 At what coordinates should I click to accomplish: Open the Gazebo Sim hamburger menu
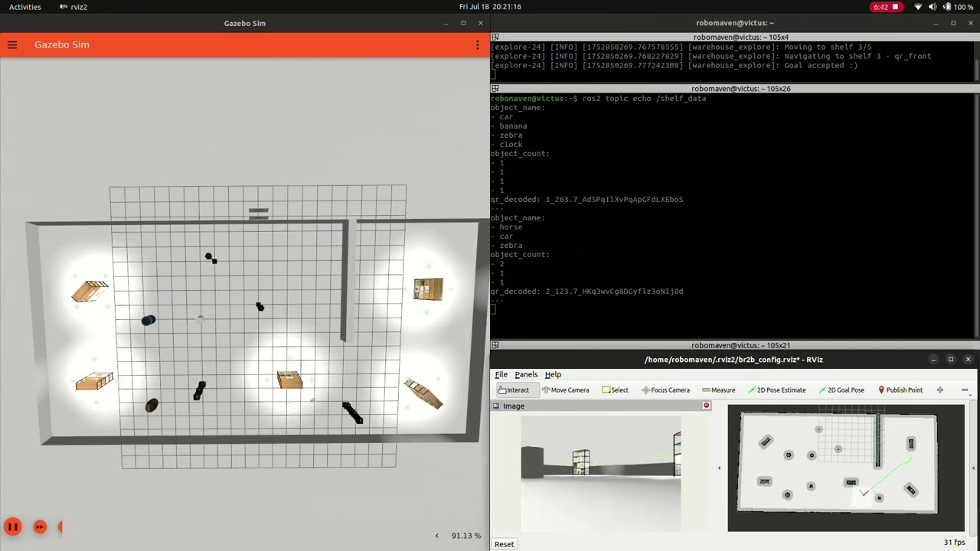click(x=12, y=45)
